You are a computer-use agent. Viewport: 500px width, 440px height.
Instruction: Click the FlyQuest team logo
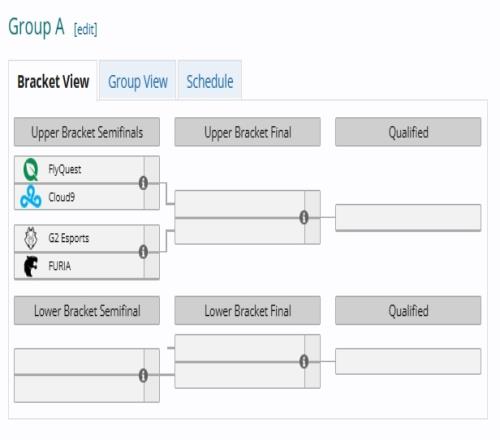coord(31,169)
